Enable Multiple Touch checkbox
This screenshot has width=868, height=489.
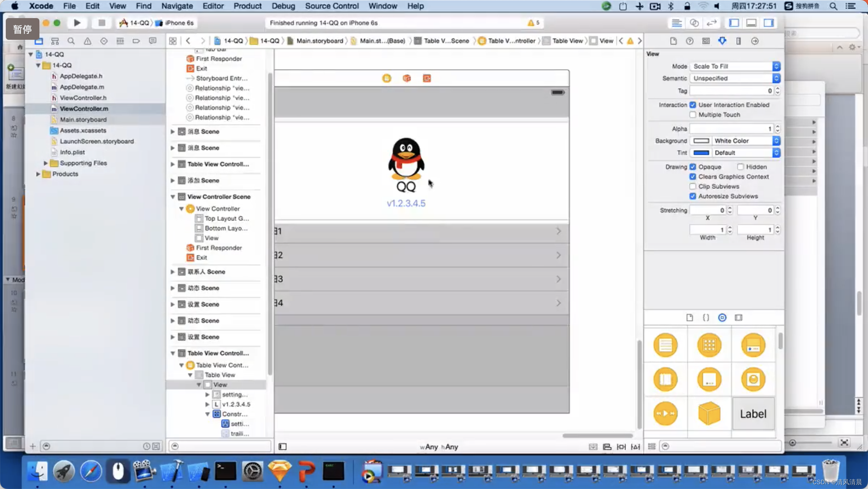click(693, 115)
